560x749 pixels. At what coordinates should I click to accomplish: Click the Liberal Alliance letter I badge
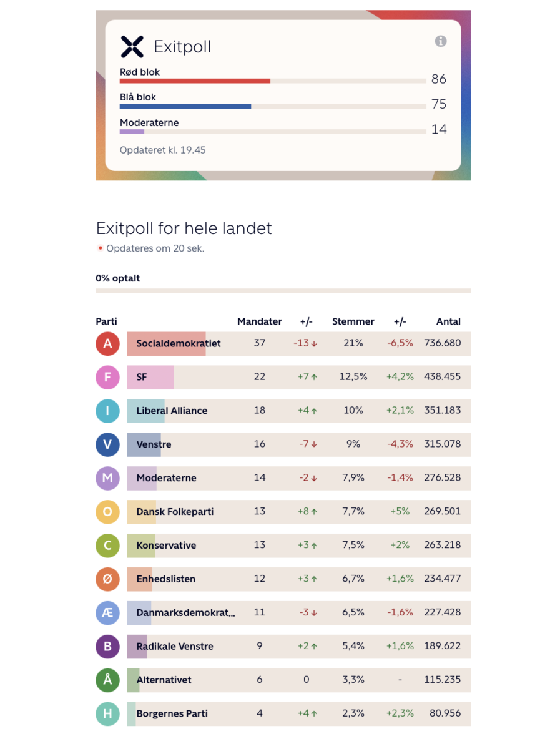point(107,411)
